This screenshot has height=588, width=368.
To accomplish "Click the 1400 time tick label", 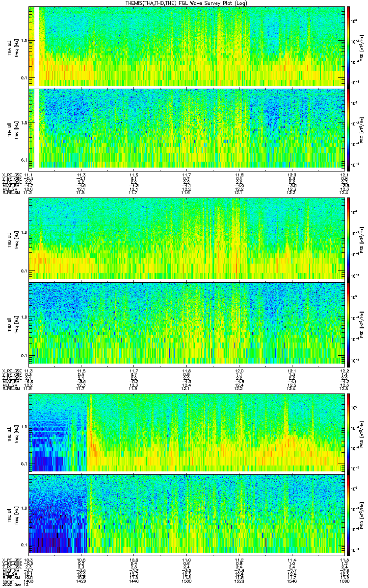I will (29, 581).
